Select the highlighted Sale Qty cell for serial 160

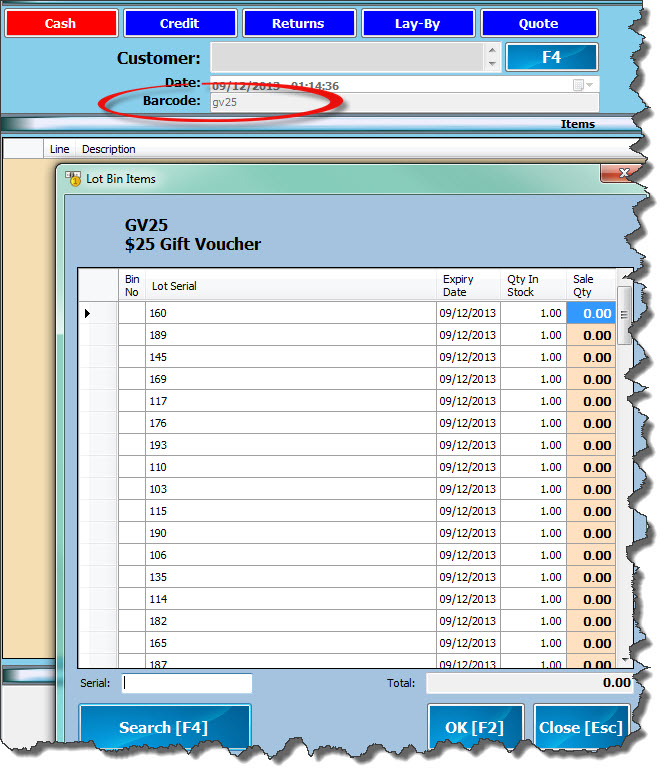(x=591, y=313)
